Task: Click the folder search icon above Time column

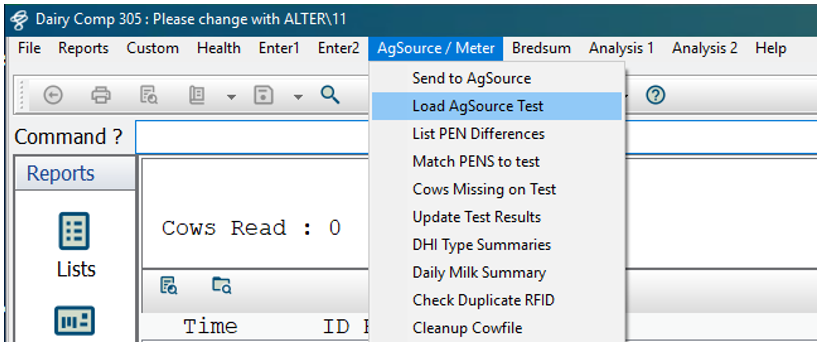Action: pyautogui.click(x=222, y=285)
